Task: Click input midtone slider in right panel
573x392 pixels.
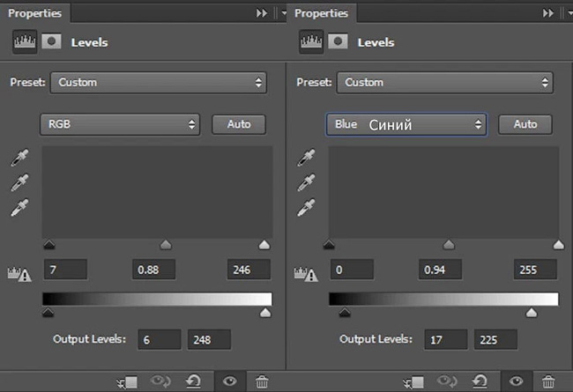Action: (449, 244)
